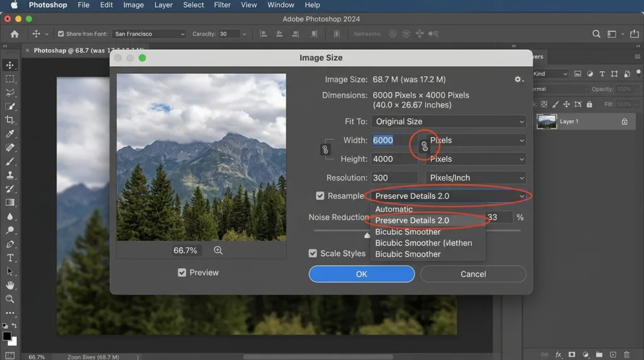Select the Eyedropper tool
Image resolution: width=644 pixels, height=360 pixels.
[10, 133]
